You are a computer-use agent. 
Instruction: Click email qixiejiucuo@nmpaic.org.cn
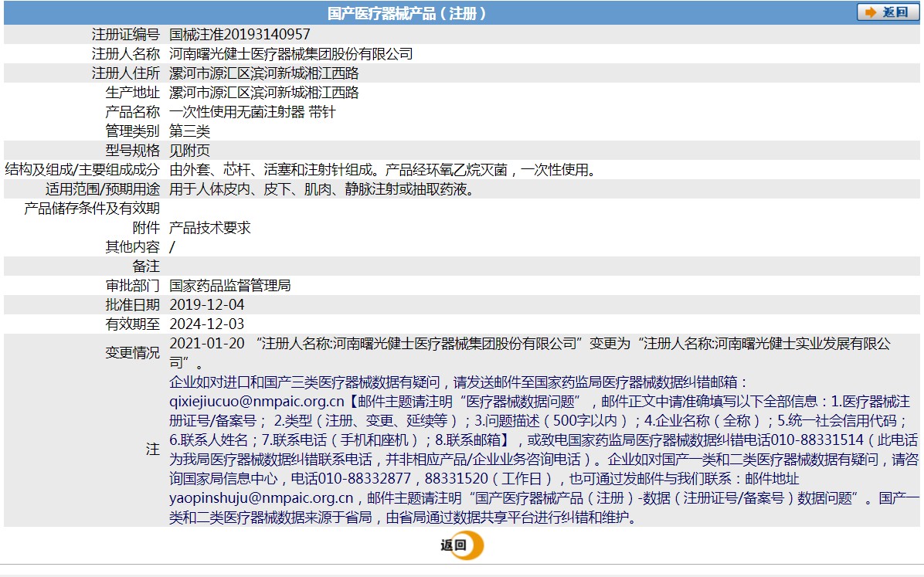pyautogui.click(x=257, y=402)
